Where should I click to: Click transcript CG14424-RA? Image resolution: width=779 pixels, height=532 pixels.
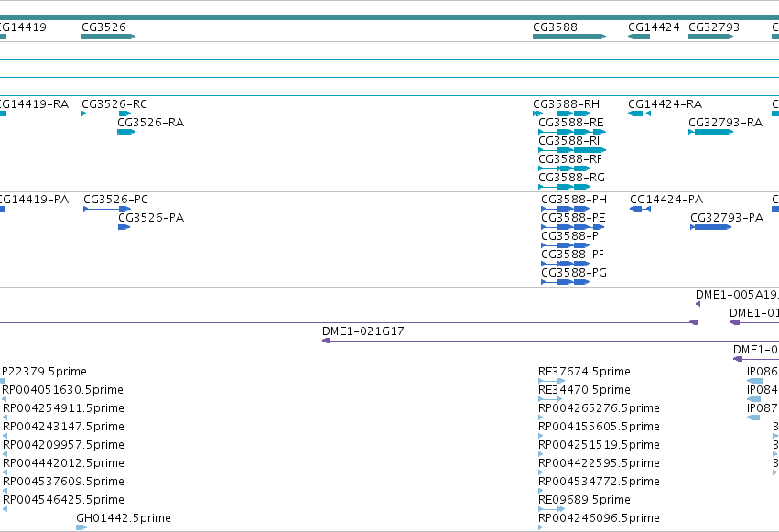[639, 114]
